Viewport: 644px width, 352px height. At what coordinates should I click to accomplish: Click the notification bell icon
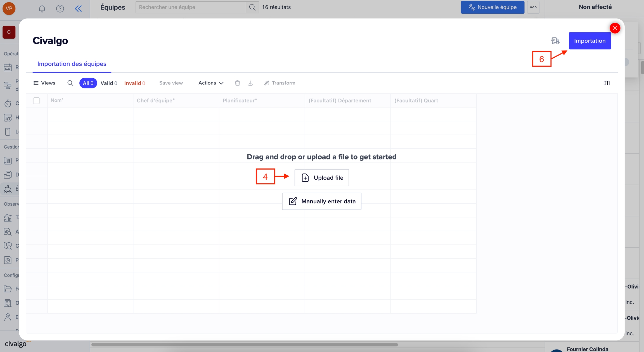[x=42, y=9]
